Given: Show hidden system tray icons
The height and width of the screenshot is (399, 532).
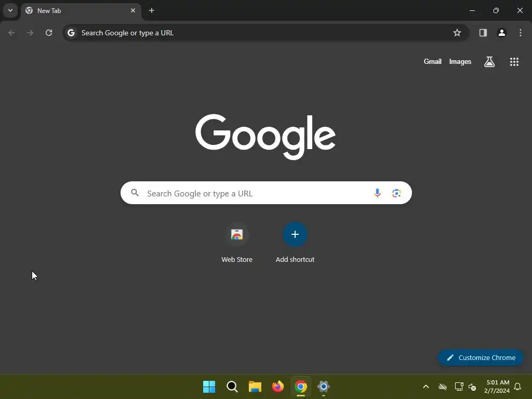Looking at the screenshot, I should (426, 387).
